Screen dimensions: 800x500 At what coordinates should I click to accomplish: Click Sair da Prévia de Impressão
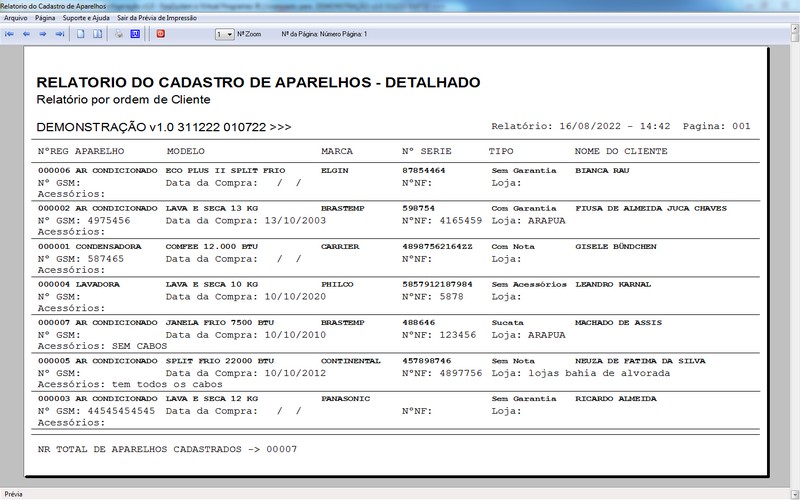coord(155,18)
